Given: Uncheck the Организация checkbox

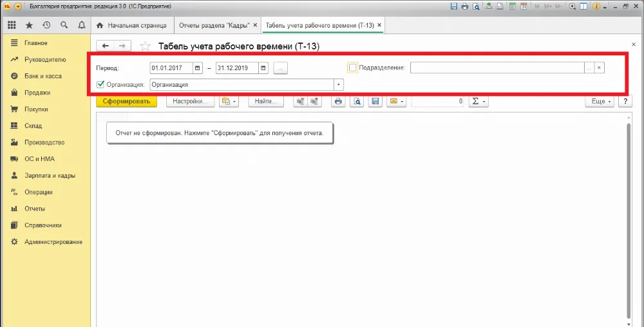Looking at the screenshot, I should (100, 84).
